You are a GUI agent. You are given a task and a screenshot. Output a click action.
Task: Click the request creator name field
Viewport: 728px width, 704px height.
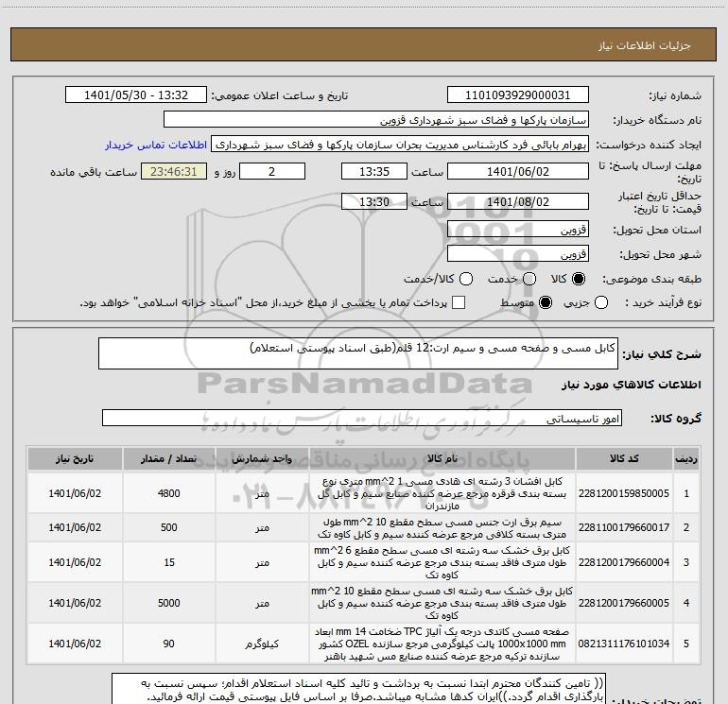click(400, 145)
